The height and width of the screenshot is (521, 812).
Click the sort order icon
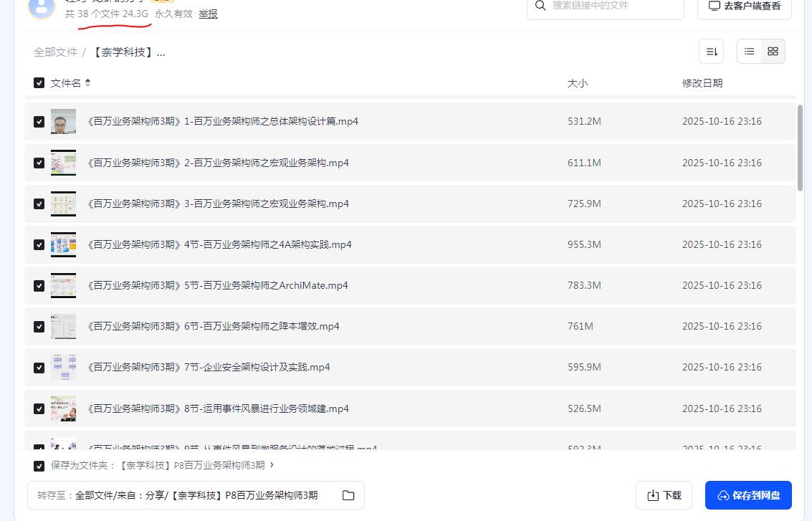point(711,52)
